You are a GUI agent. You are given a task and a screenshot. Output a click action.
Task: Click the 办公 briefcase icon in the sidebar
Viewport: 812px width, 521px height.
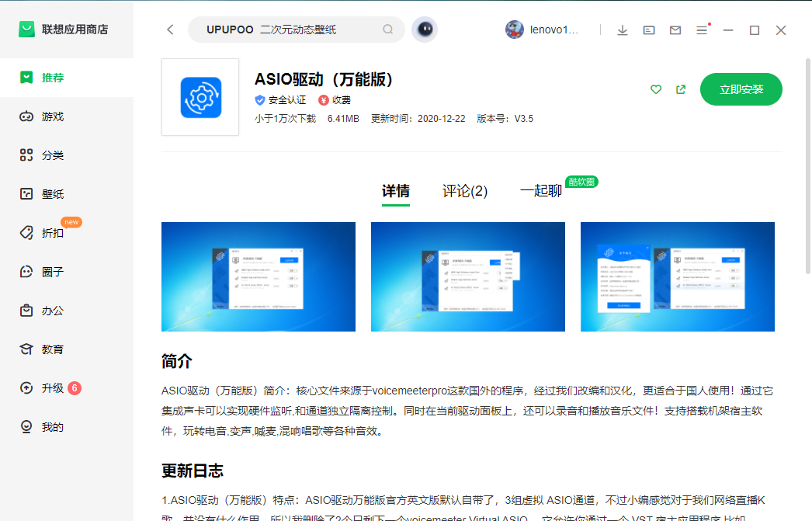26,311
